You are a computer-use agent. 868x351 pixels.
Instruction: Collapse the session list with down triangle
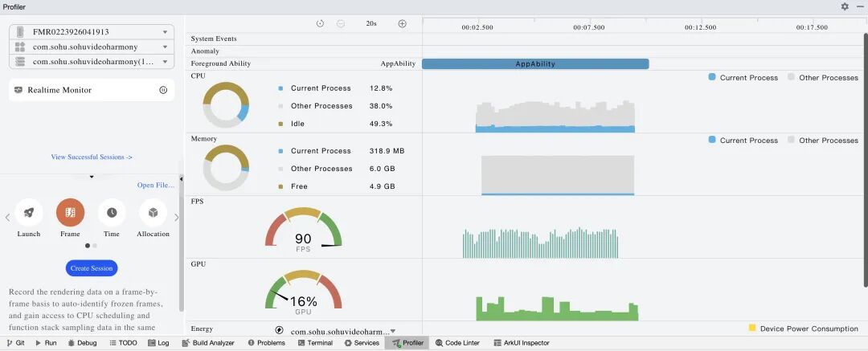pos(92,177)
